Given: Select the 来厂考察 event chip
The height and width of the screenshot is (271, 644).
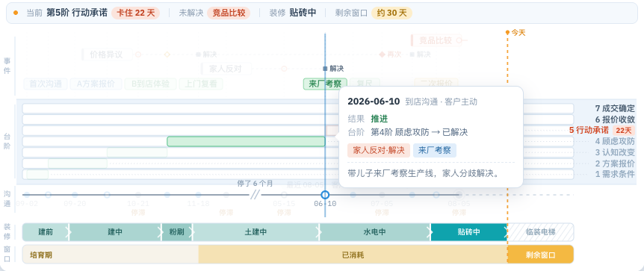Looking at the screenshot, I should [x=325, y=84].
